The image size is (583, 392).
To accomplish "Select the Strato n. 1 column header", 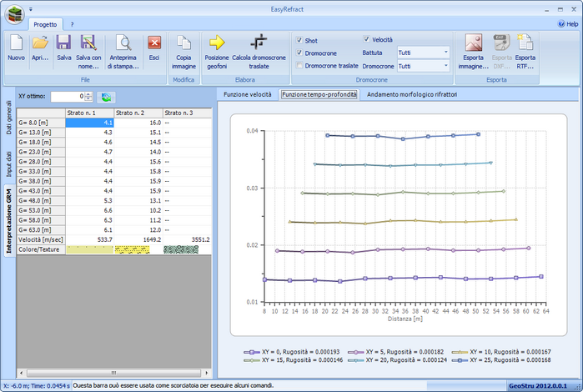I will (89, 113).
